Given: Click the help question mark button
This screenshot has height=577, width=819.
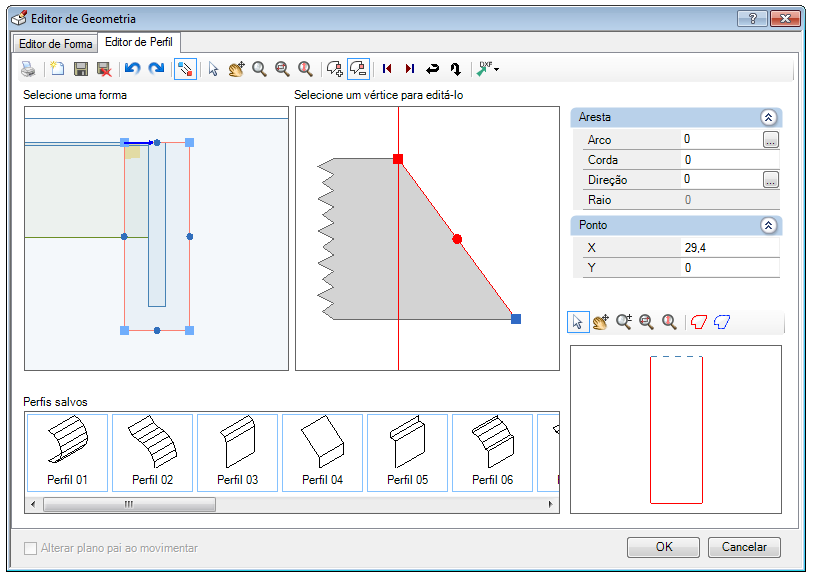Looking at the screenshot, I should pyautogui.click(x=752, y=19).
